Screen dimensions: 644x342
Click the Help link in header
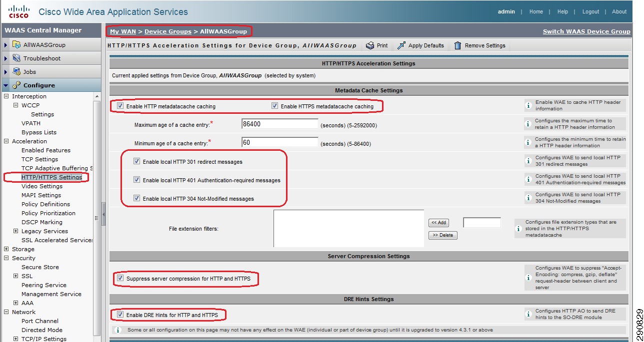562,11
